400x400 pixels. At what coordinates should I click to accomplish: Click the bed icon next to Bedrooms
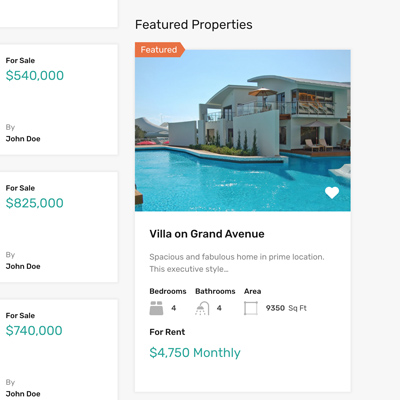(x=156, y=308)
